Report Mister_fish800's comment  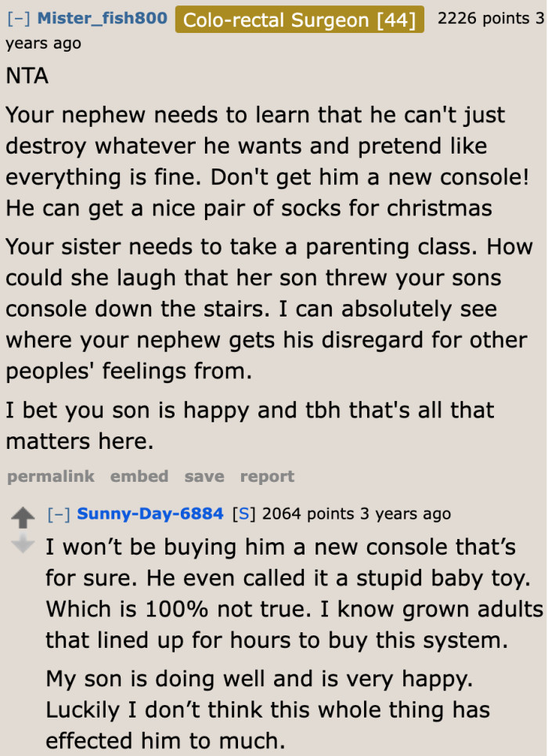pyautogui.click(x=267, y=476)
